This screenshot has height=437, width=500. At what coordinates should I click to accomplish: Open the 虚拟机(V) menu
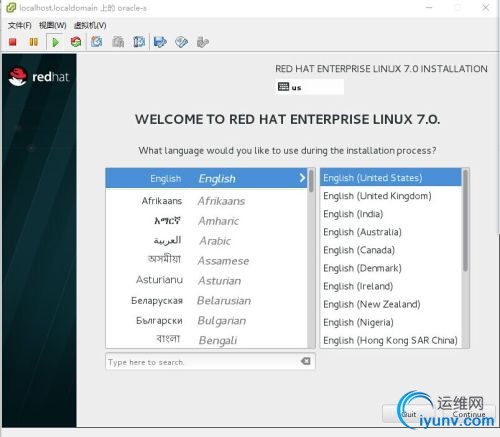(x=90, y=25)
